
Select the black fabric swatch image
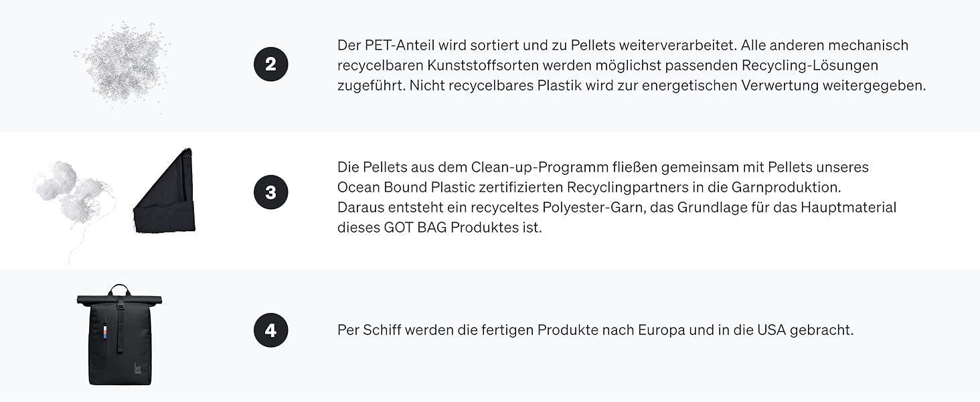pos(165,192)
